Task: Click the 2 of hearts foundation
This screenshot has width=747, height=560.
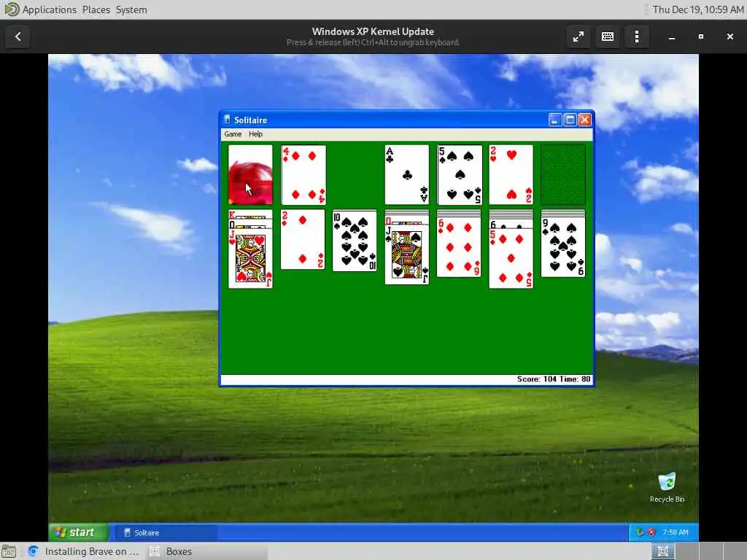Action: coord(511,175)
